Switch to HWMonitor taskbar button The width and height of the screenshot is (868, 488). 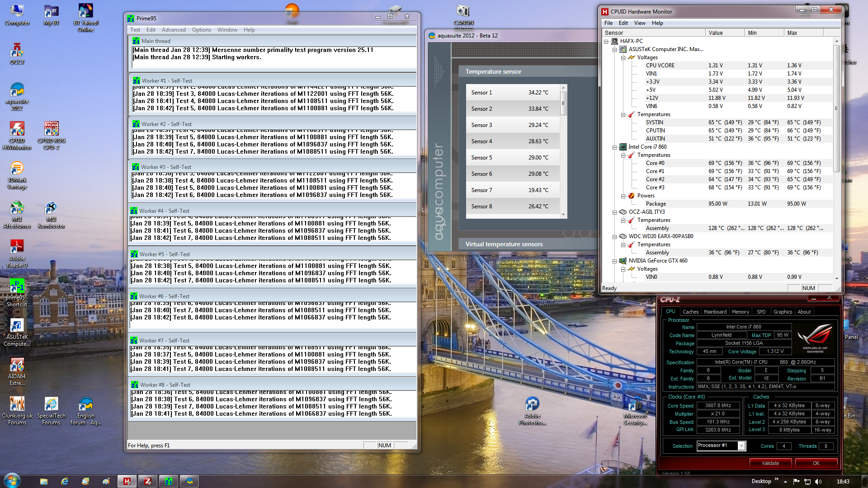click(127, 481)
